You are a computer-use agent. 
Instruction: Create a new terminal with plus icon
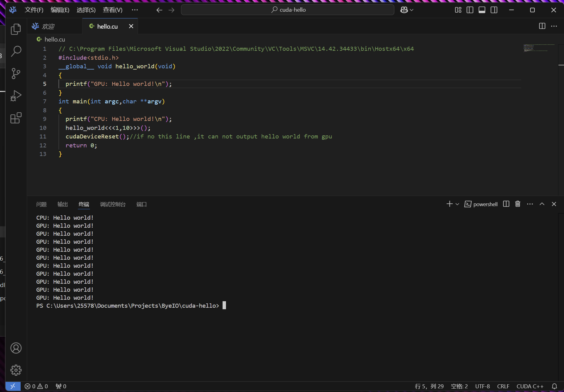[x=449, y=204]
